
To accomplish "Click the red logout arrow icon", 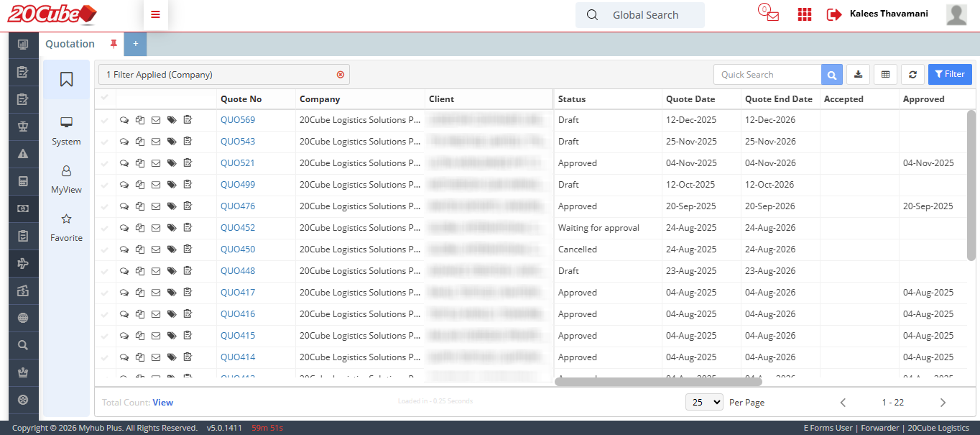I will tap(833, 14).
